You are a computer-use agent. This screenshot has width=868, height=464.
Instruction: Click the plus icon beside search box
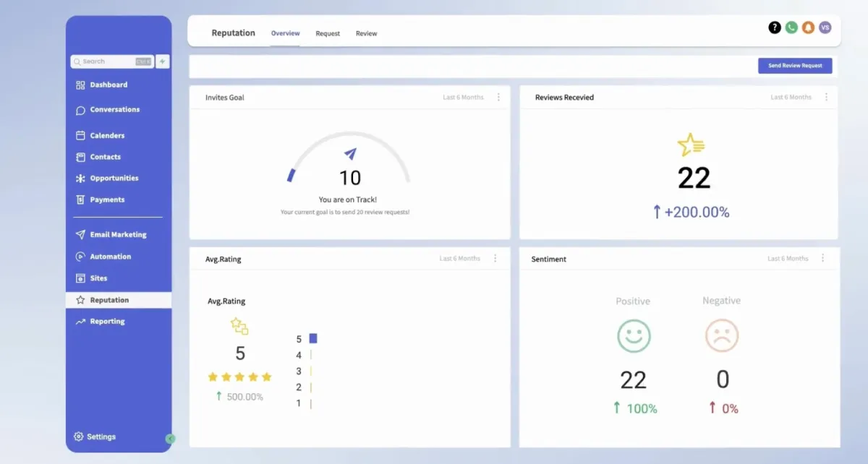click(163, 61)
